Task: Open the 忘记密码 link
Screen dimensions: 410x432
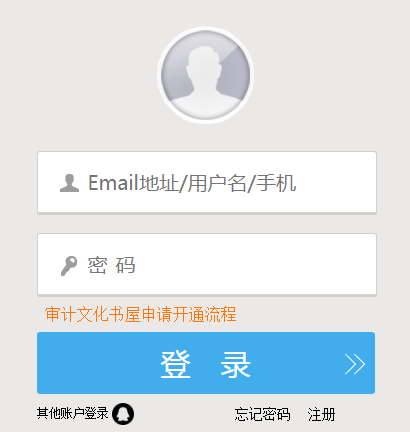Action: point(262,414)
